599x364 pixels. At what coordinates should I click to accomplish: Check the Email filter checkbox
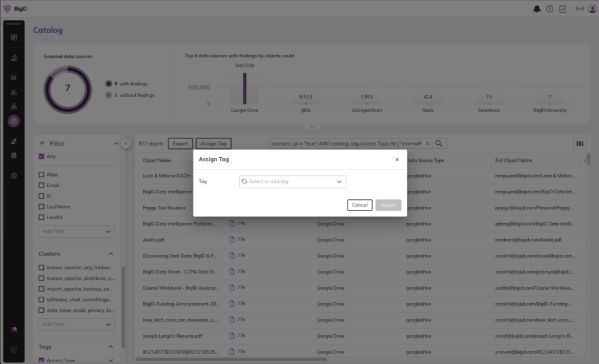tap(42, 185)
